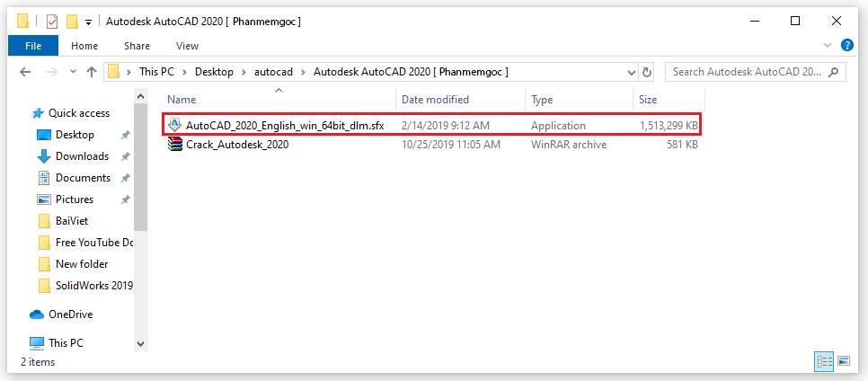Click the Application type cell
868x381 pixels.
tap(558, 126)
